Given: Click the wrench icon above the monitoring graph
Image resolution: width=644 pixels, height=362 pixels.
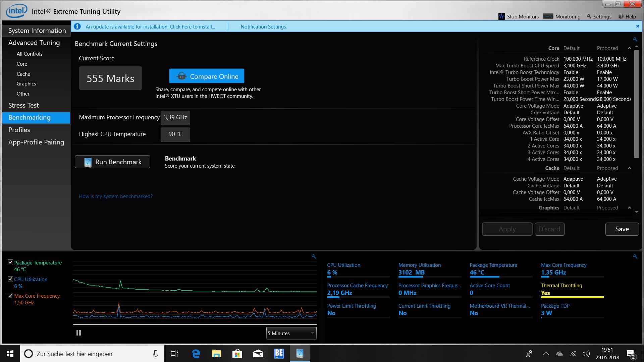Looking at the screenshot, I should coord(314,256).
